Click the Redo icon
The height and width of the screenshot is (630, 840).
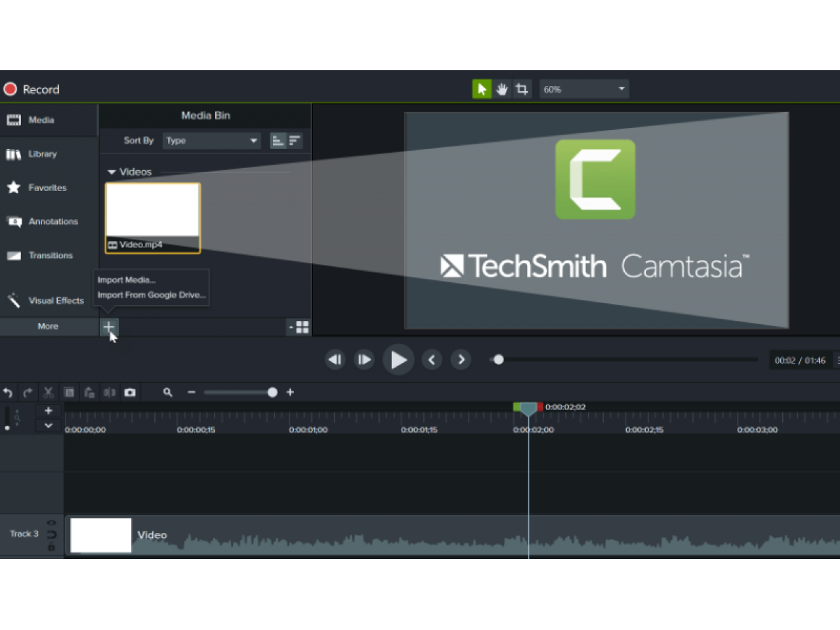28,392
